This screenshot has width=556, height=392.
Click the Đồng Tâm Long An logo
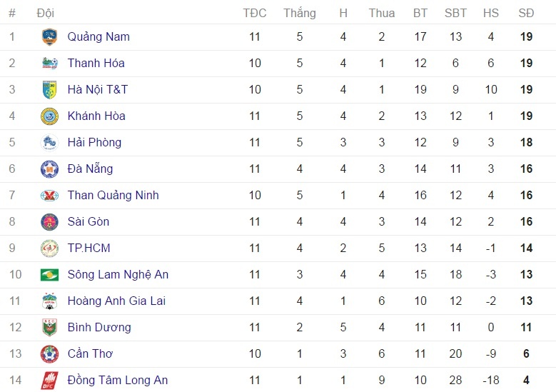[x=49, y=380]
